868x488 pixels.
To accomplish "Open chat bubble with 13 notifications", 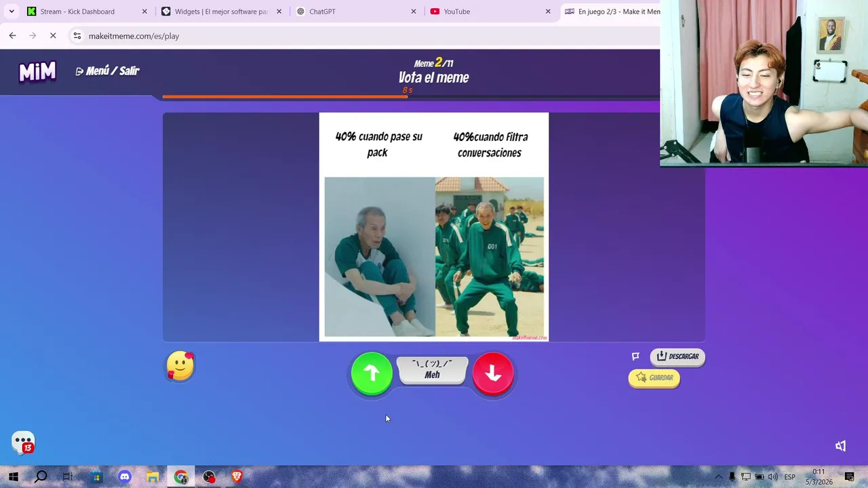I will (23, 443).
